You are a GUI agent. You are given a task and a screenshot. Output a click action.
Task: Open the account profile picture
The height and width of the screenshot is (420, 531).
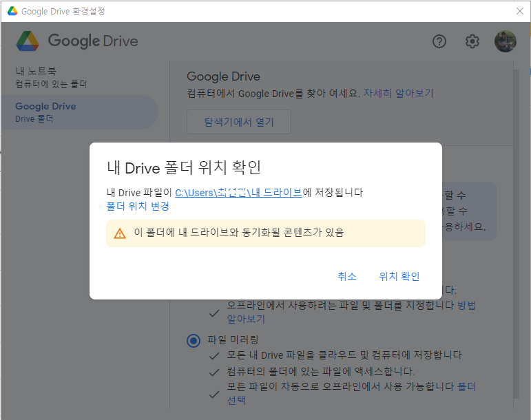tap(506, 41)
